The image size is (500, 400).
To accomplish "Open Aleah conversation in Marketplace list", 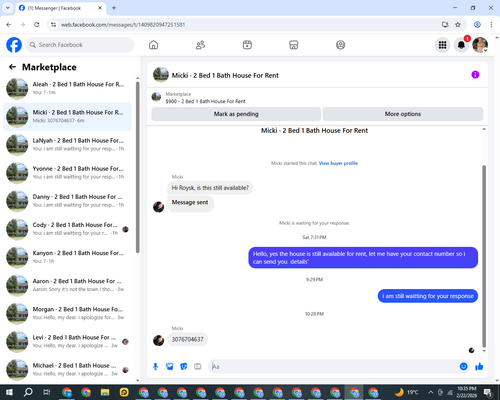I will (x=67, y=88).
